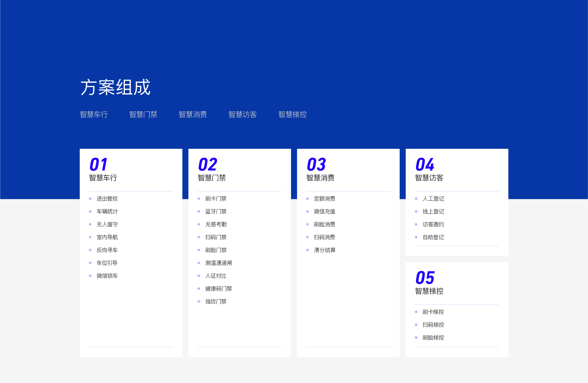Open the 智慧消费 tab

(193, 115)
